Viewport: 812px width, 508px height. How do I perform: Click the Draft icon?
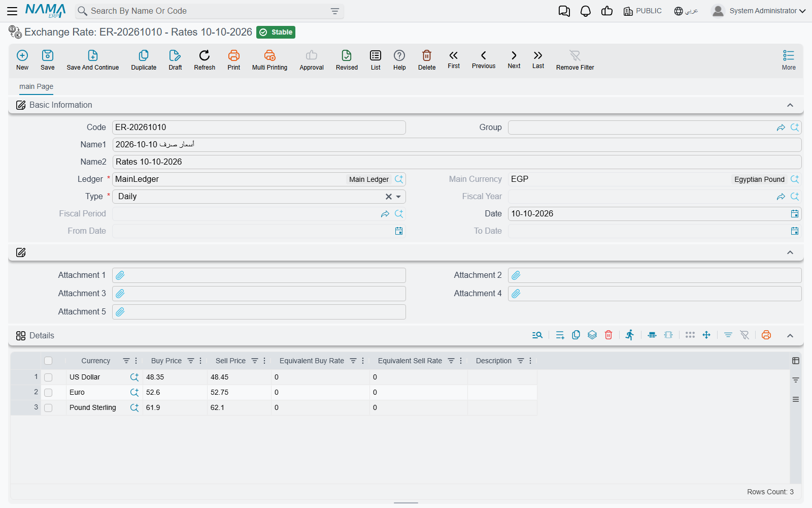(x=175, y=55)
